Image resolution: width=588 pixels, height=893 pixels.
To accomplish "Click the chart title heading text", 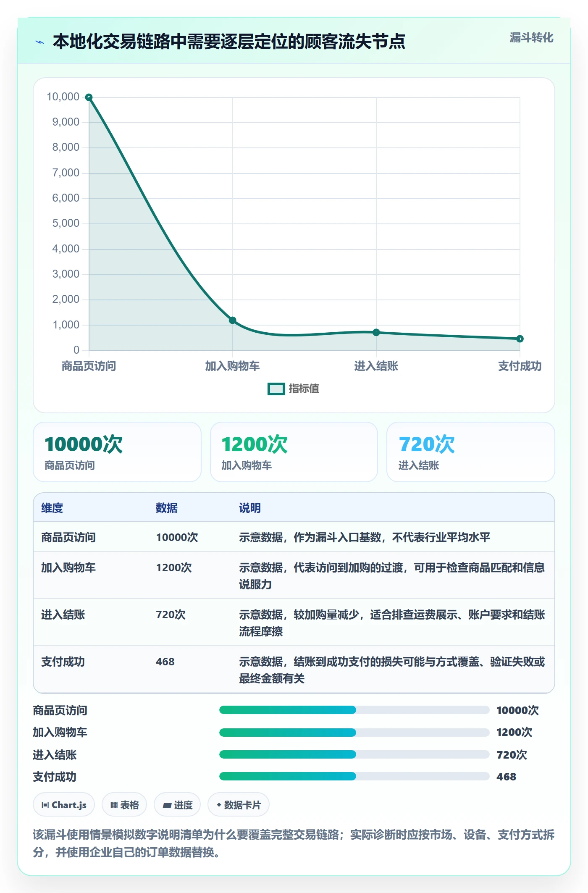I will coord(229,42).
